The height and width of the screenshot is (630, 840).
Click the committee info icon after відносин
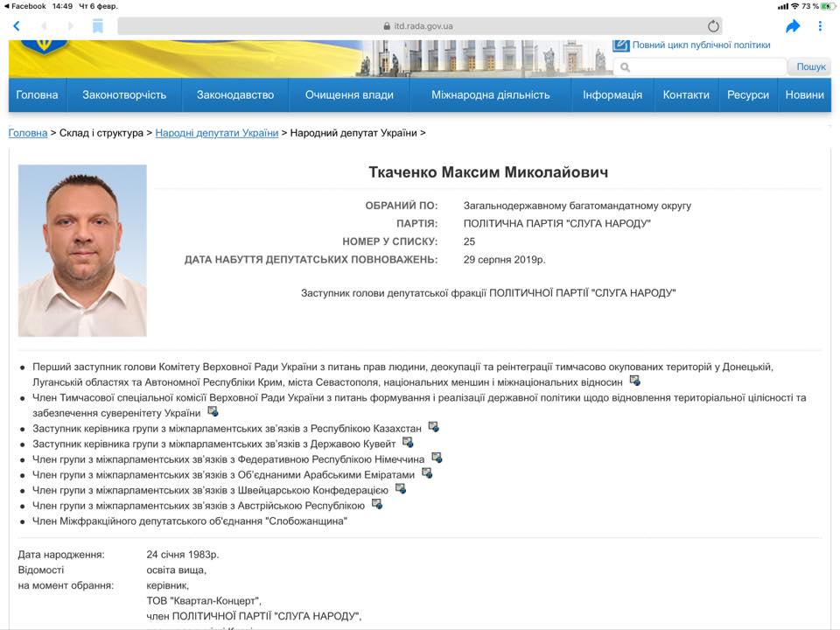click(x=635, y=381)
